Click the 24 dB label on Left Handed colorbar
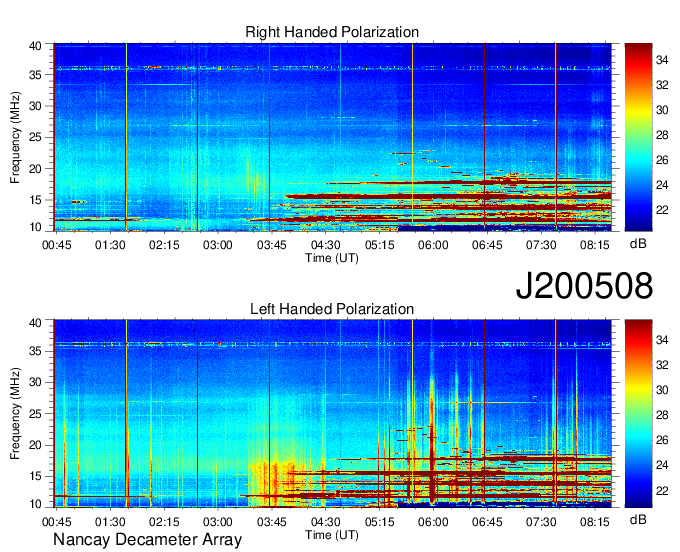Image resolution: width=680 pixels, height=552 pixels. point(662,466)
